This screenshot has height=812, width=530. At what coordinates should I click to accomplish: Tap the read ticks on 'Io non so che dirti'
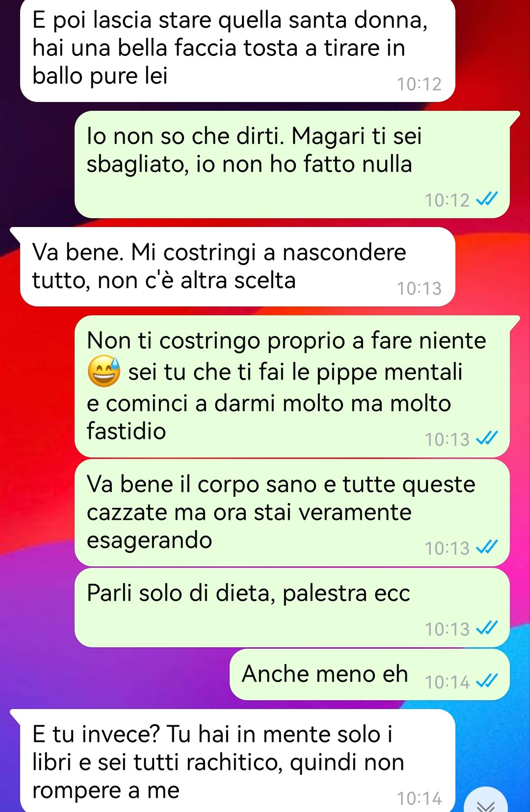(x=487, y=199)
